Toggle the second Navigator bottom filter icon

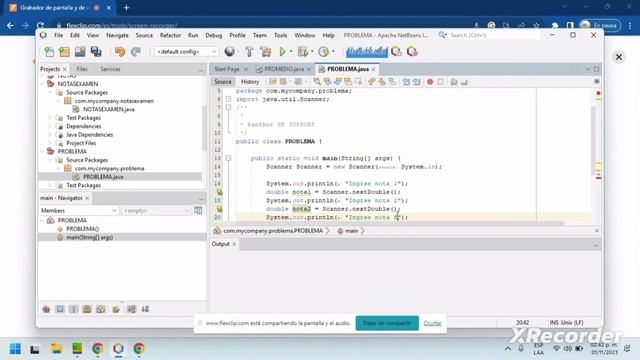pos(60,309)
